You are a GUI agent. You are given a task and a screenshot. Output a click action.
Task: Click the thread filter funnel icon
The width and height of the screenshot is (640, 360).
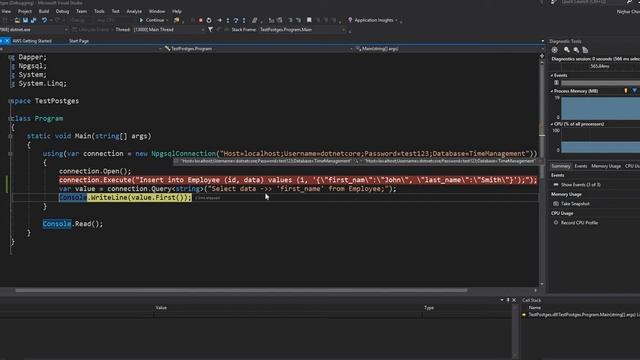coord(210,29)
